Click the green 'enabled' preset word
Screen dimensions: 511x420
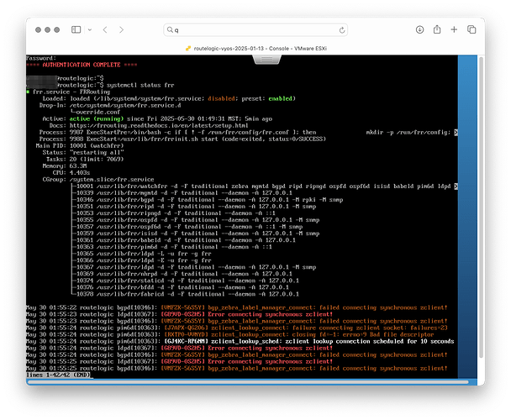coord(280,98)
